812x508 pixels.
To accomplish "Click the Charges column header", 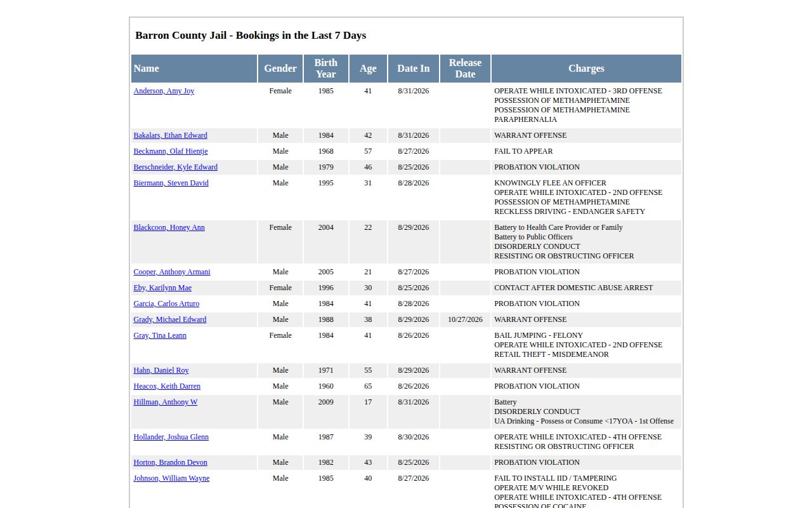I will coord(586,69).
